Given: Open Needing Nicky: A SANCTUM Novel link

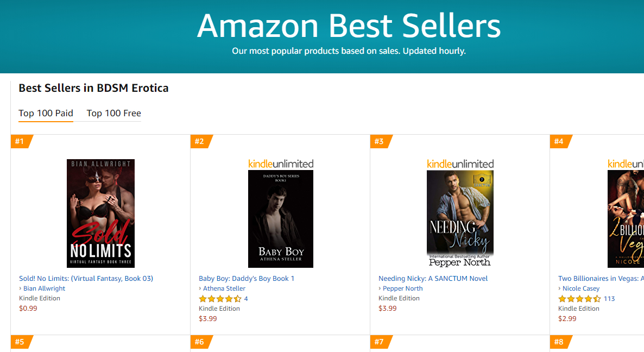Looking at the screenshot, I should (433, 279).
